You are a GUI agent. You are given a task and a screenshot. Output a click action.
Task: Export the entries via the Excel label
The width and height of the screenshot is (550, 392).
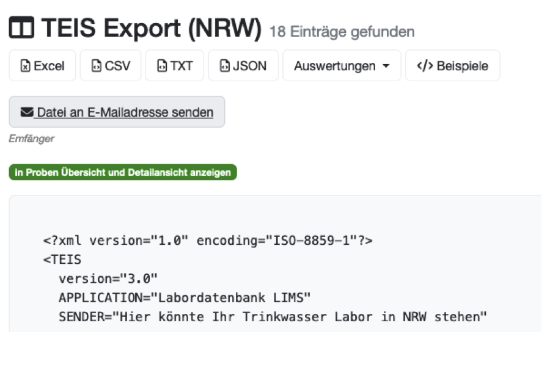point(49,66)
